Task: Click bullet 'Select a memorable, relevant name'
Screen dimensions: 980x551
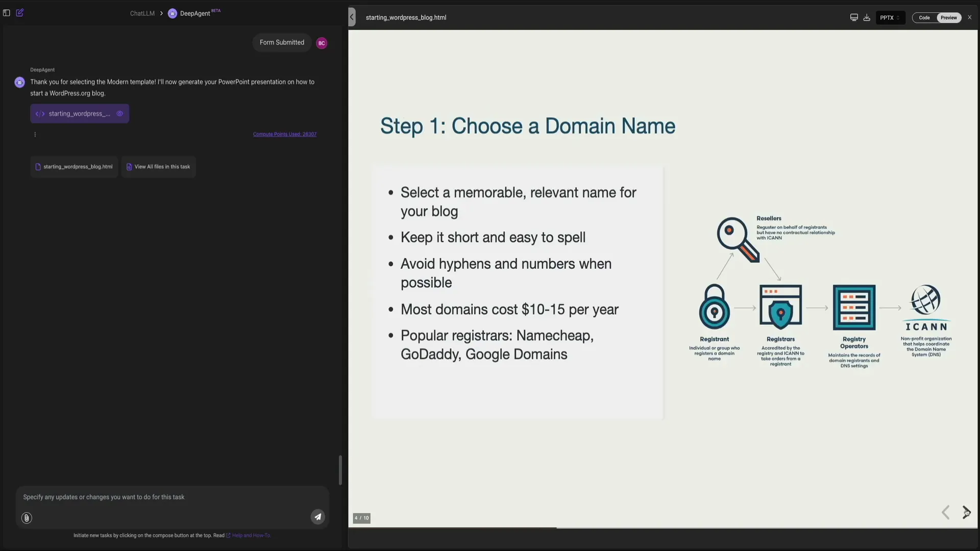Action: pos(518,202)
